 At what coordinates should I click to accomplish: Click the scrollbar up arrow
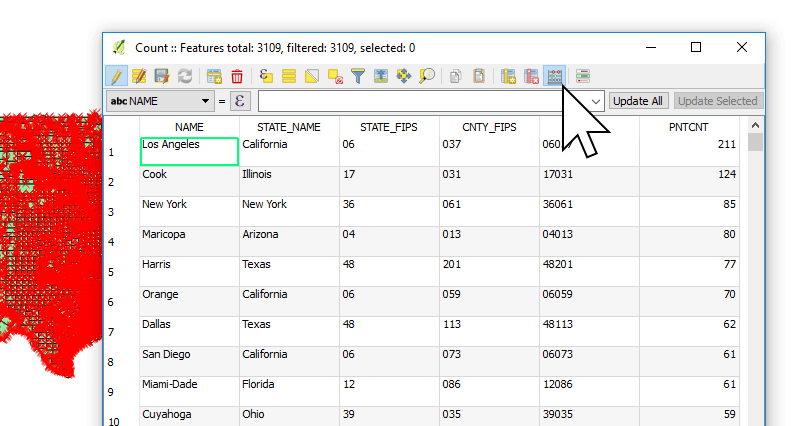coord(755,125)
